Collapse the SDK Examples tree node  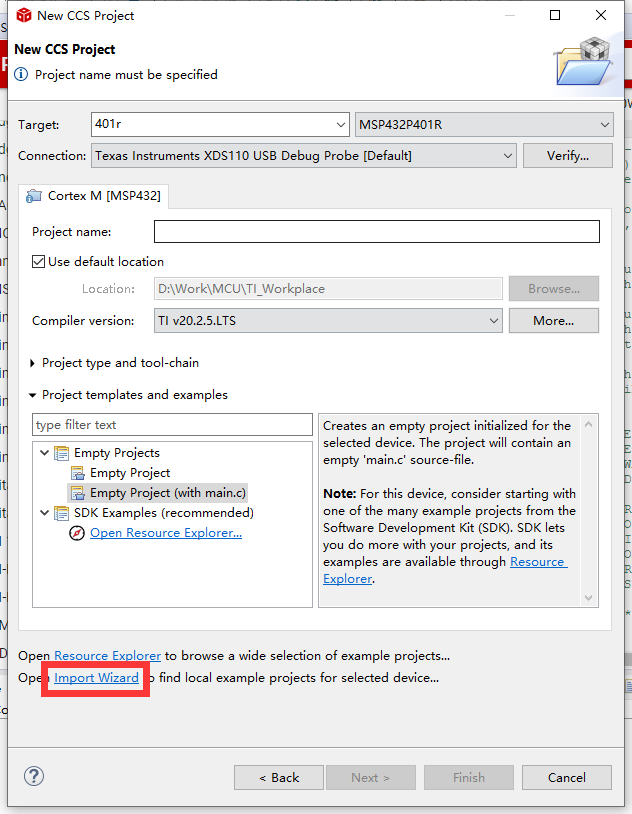(45, 513)
